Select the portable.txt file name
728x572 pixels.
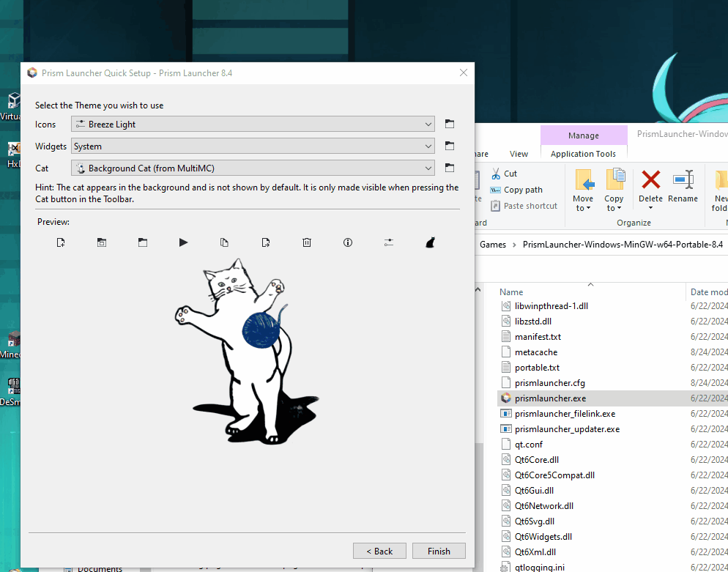(537, 367)
